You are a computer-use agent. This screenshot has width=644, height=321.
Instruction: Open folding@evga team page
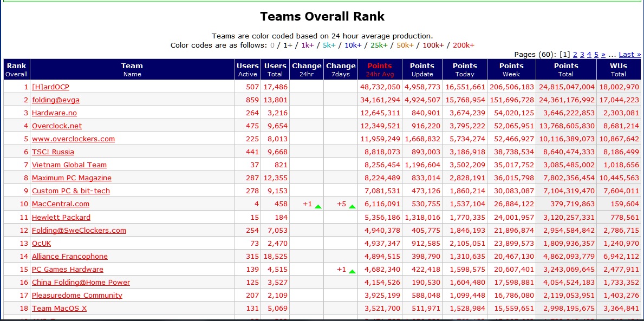[x=56, y=100]
